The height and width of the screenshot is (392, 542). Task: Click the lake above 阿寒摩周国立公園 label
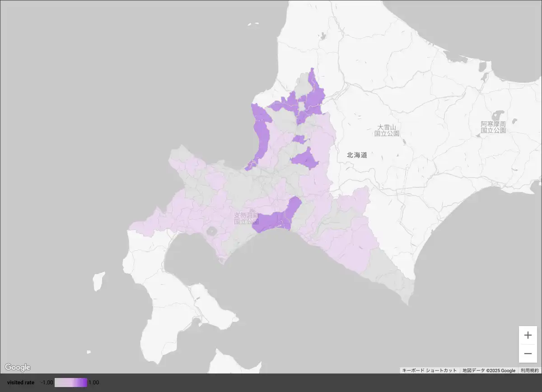499,115
